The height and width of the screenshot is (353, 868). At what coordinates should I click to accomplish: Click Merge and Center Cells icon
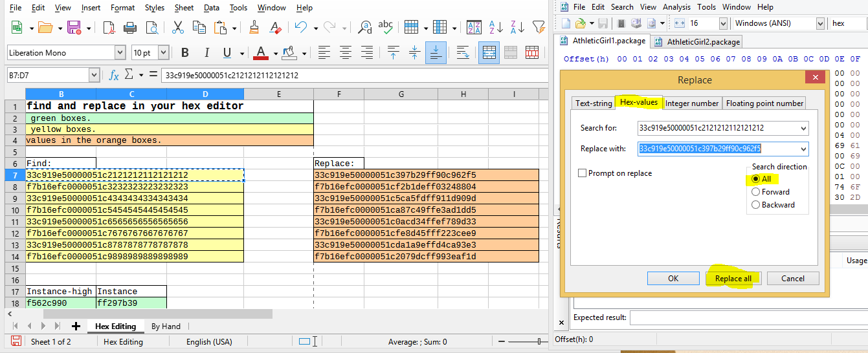pos(490,53)
